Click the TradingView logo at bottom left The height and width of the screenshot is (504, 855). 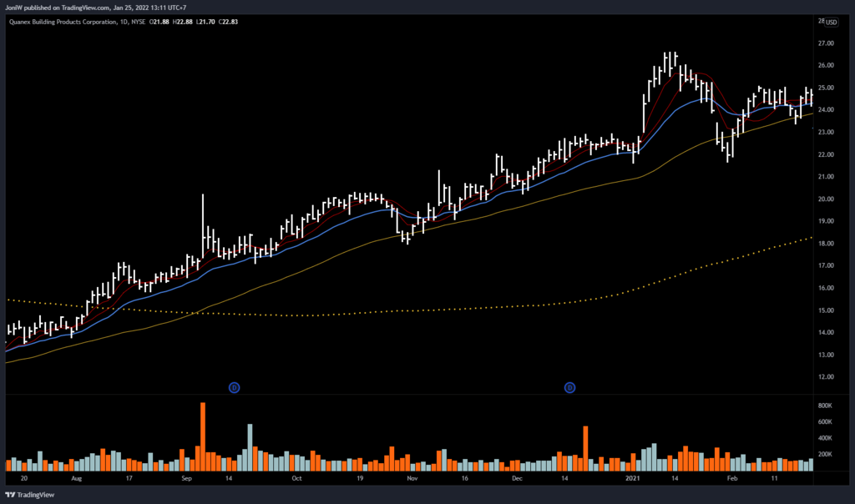coord(30,493)
